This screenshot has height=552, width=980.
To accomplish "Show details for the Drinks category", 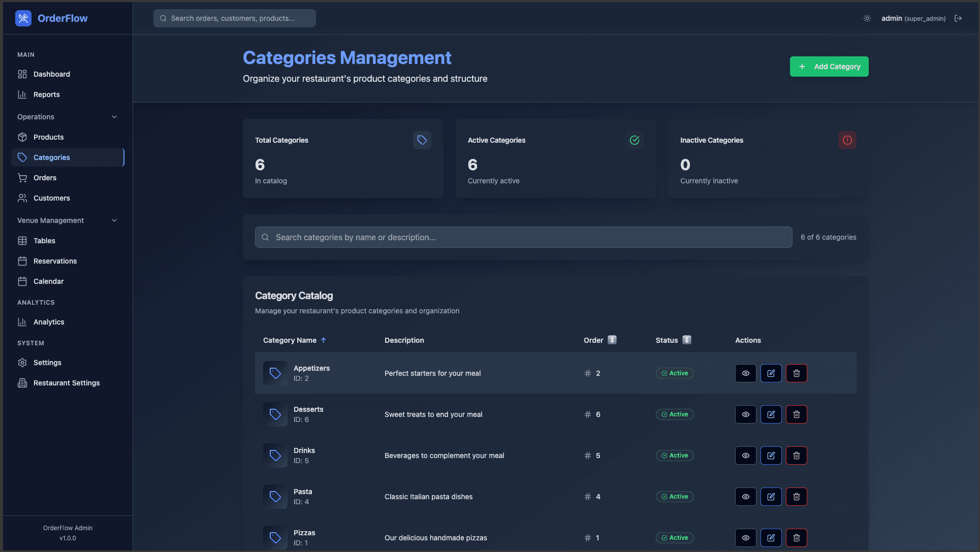I will point(745,455).
